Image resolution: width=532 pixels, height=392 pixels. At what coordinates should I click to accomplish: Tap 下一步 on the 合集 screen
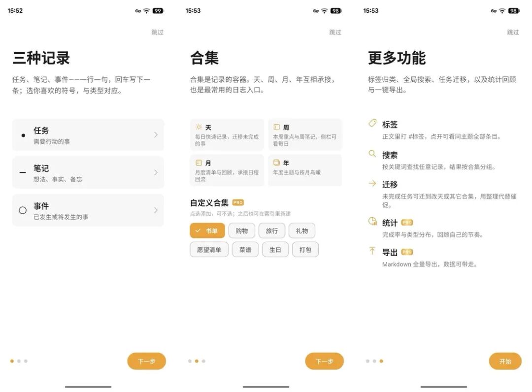coord(324,361)
